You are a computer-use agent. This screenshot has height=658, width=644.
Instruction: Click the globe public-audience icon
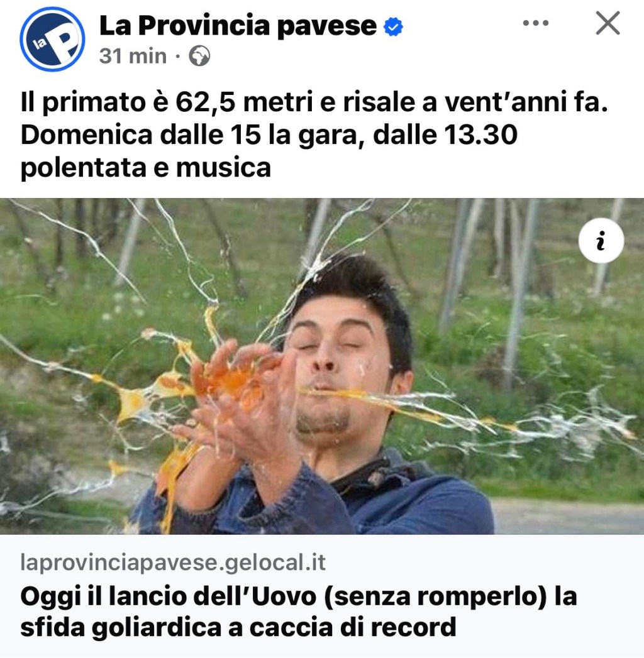coord(199,56)
